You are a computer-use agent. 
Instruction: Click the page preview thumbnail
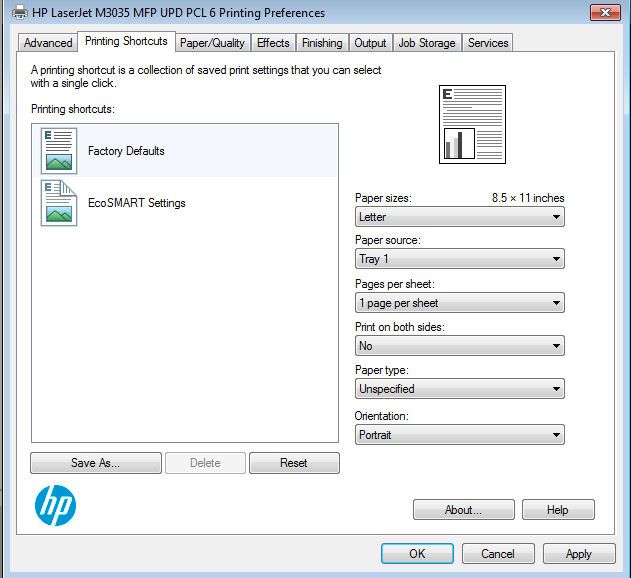pos(472,124)
